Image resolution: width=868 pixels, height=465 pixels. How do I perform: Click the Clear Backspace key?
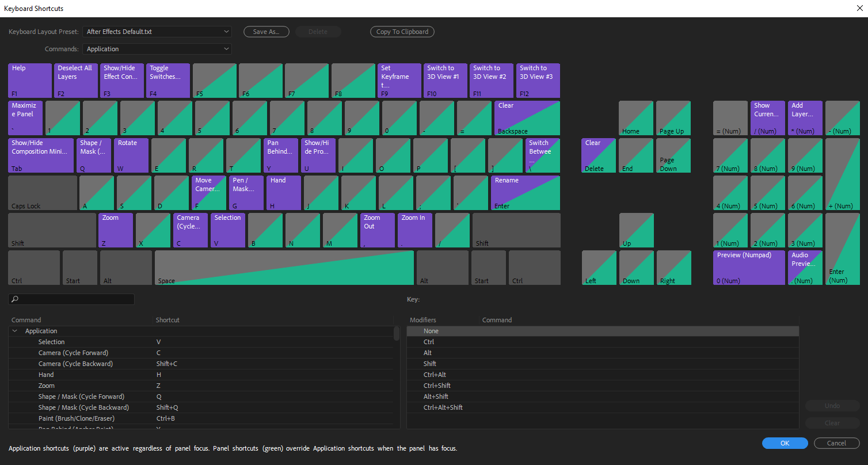(x=526, y=117)
